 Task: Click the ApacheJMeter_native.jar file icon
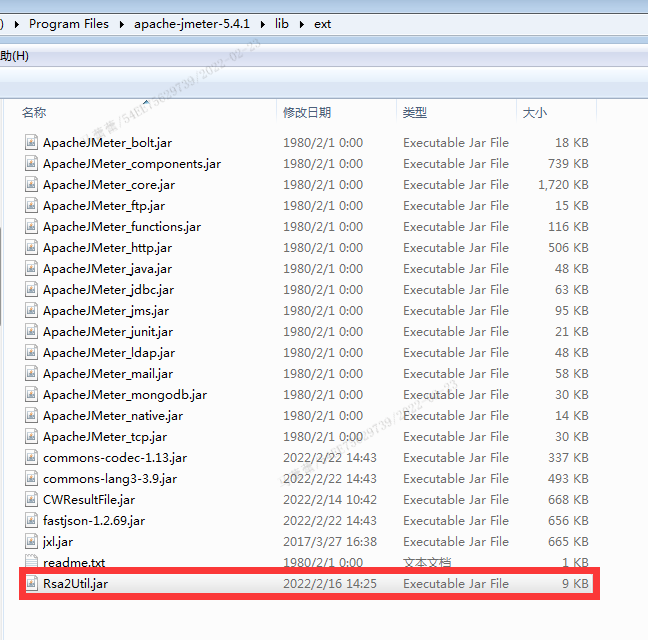point(31,416)
